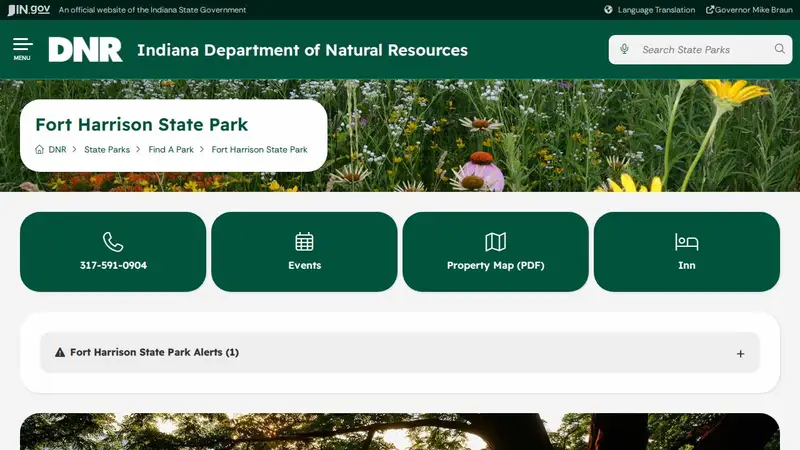800x450 pixels.
Task: Call 317-591-0904 phone number text
Action: pos(113,265)
